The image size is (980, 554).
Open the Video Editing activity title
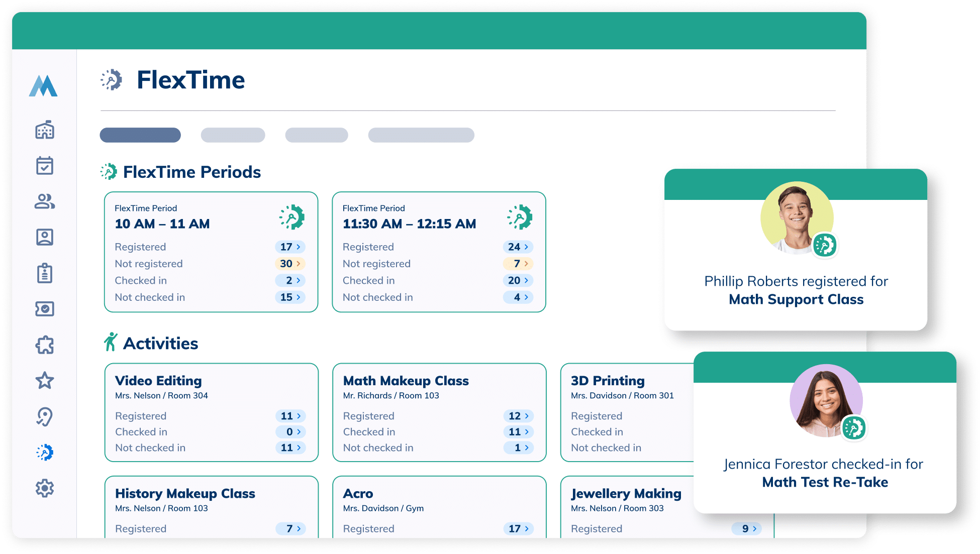click(x=158, y=381)
